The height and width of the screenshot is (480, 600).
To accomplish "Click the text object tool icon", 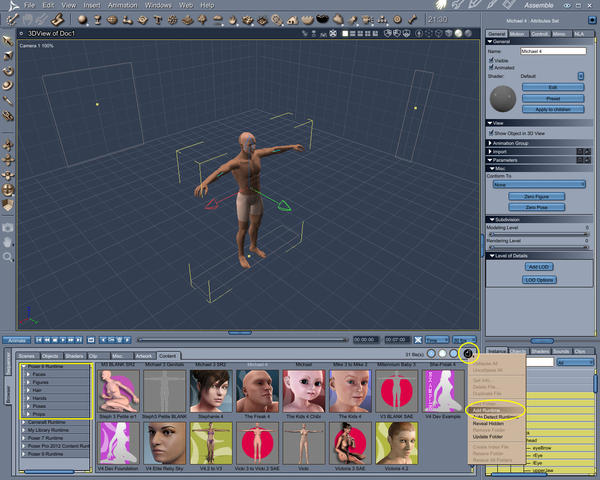I will click(x=158, y=19).
